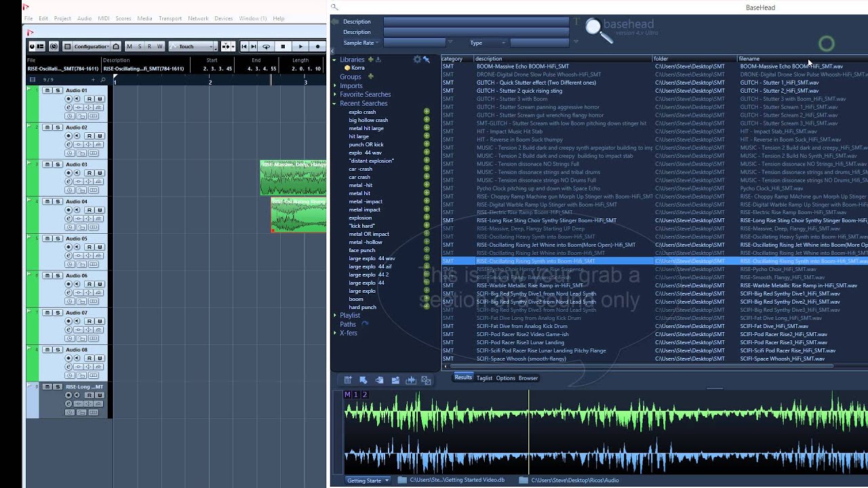Expand the Favorite Searches section
The height and width of the screenshot is (488, 868).
coord(334,95)
